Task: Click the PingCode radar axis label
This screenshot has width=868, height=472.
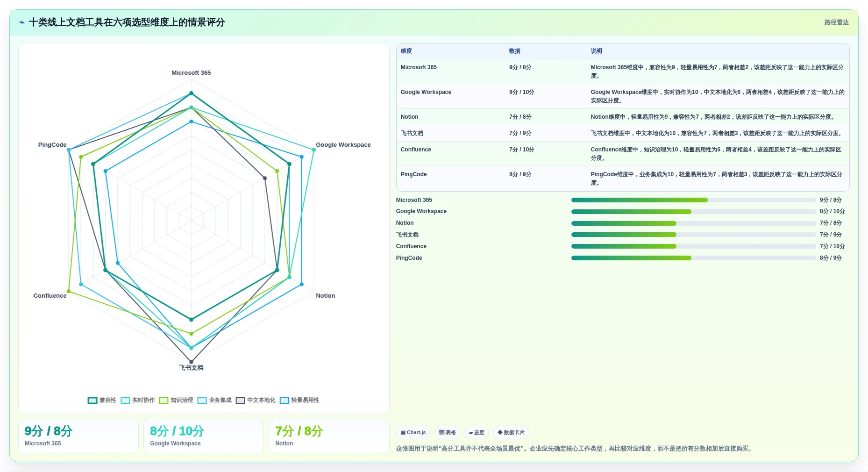Action: pyautogui.click(x=52, y=145)
